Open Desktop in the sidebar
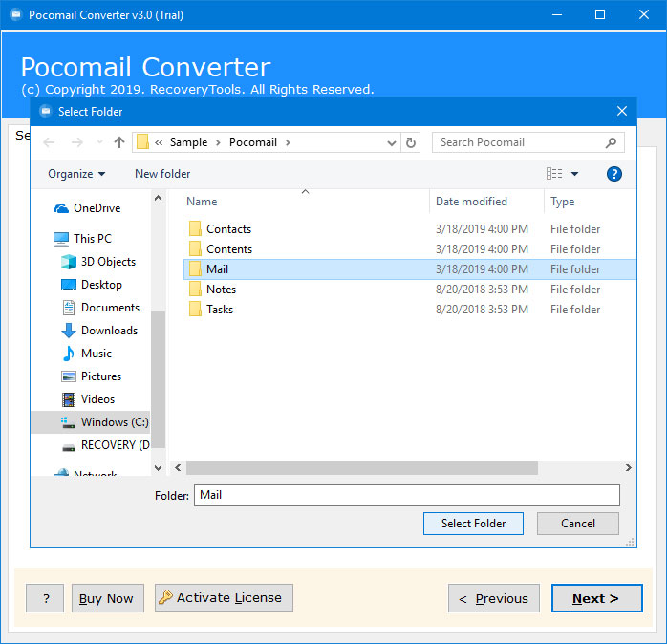 click(93, 285)
